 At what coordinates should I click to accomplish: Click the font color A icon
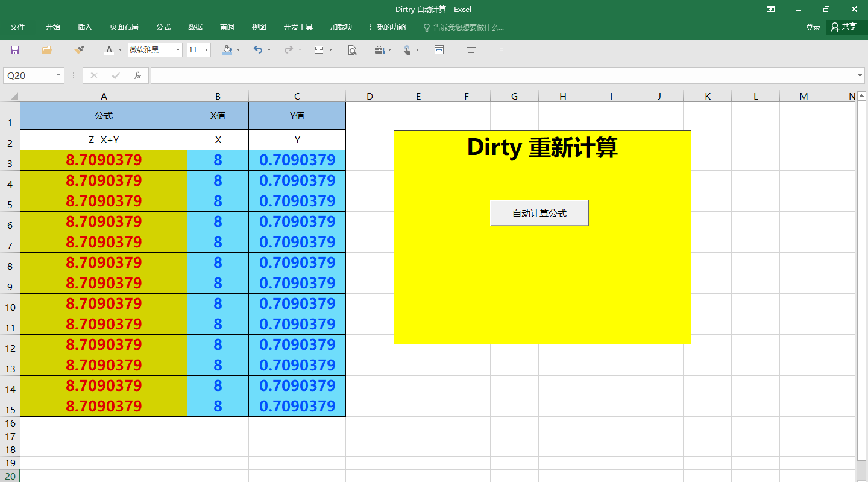(x=109, y=50)
